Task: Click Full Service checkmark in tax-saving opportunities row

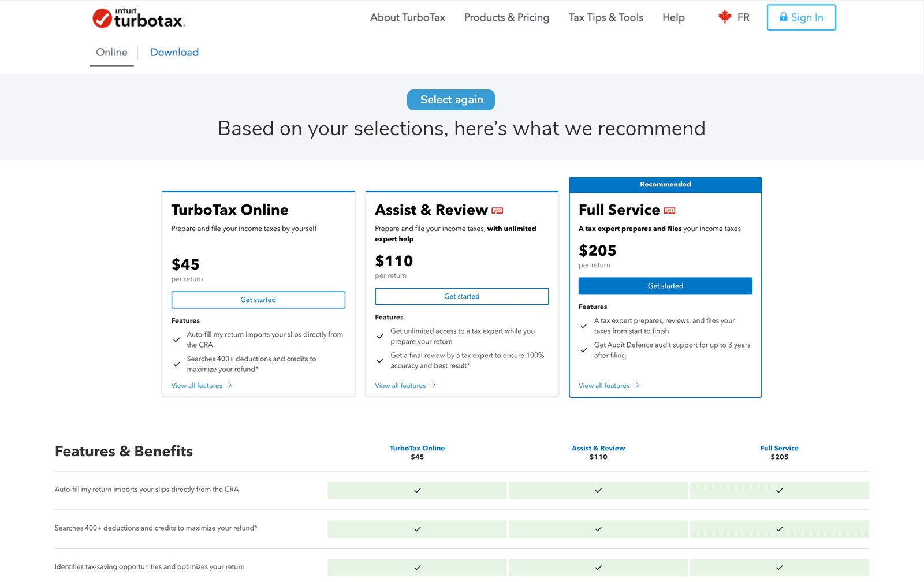Action: coord(780,568)
